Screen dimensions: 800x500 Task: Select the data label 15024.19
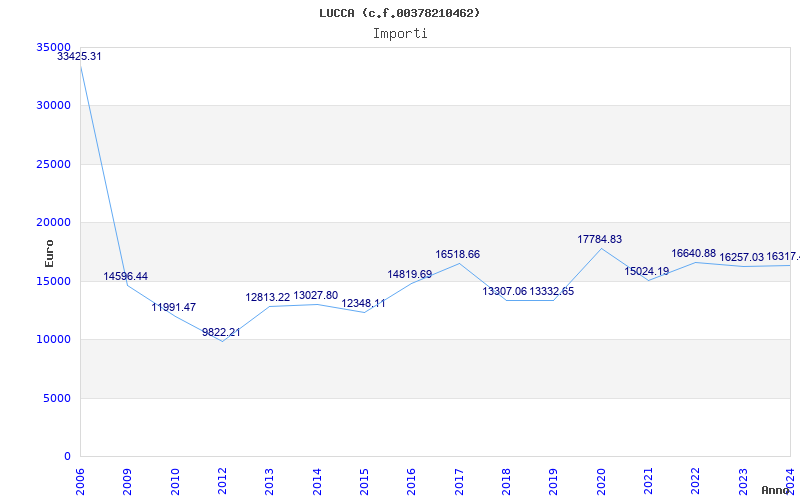646,272
